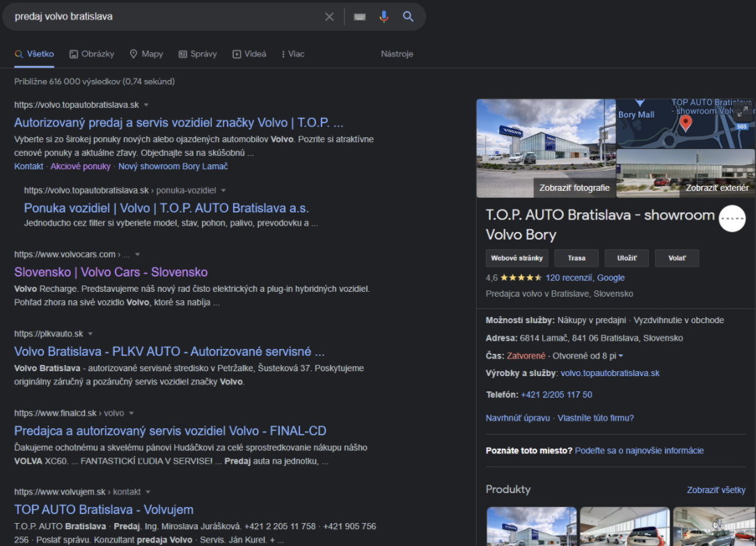The height and width of the screenshot is (546, 756).
Task: Open dropdown arrow next to volvocars.com URL
Action: (x=137, y=254)
